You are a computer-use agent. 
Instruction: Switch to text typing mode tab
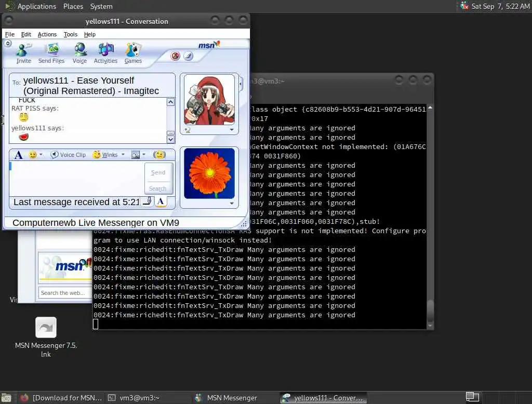161,201
